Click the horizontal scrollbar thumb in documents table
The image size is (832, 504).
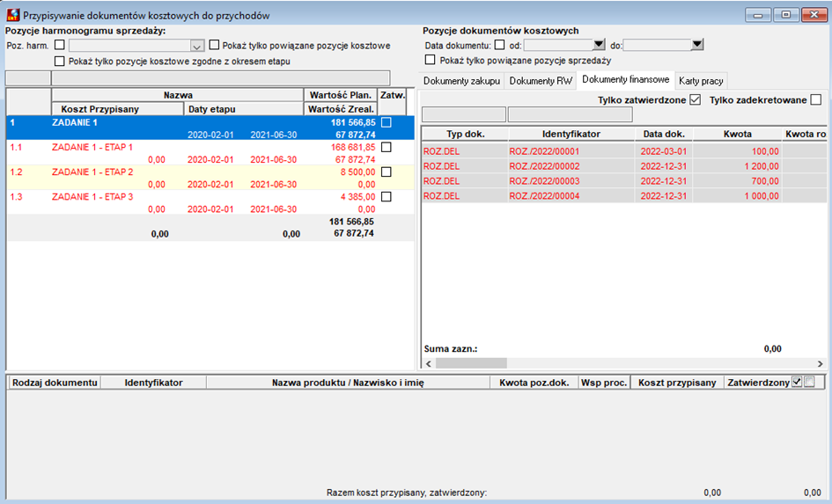tap(471, 363)
